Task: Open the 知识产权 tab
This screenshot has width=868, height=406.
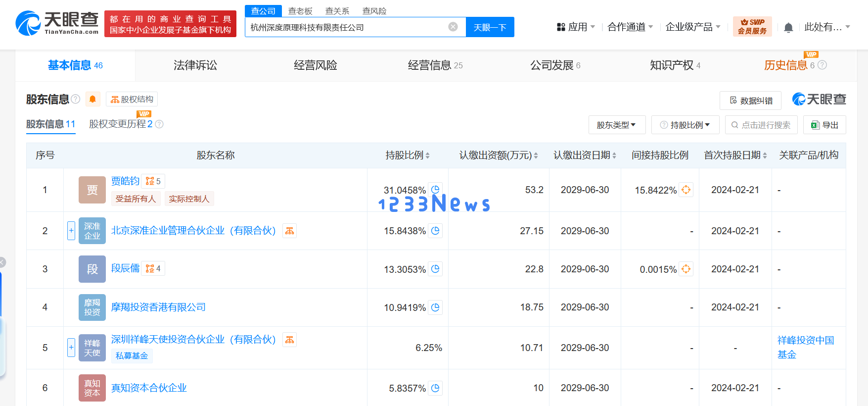Action: [x=675, y=65]
